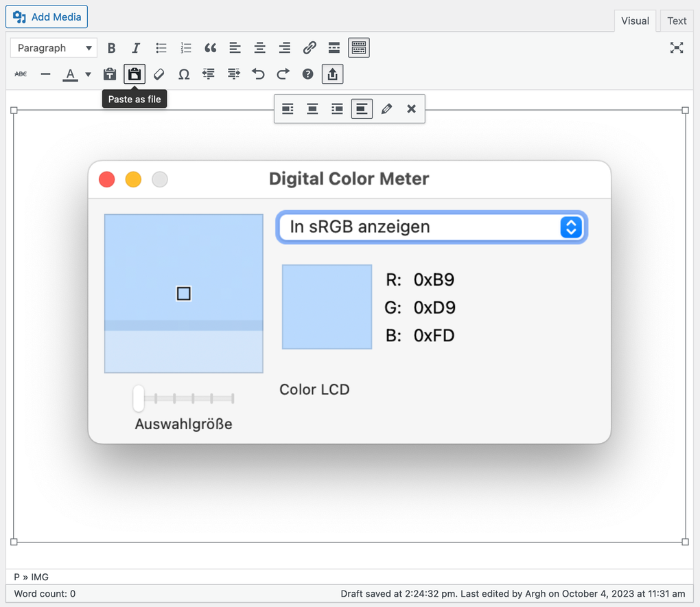700x607 pixels.
Task: Align text center in toolbar
Action: tap(260, 48)
